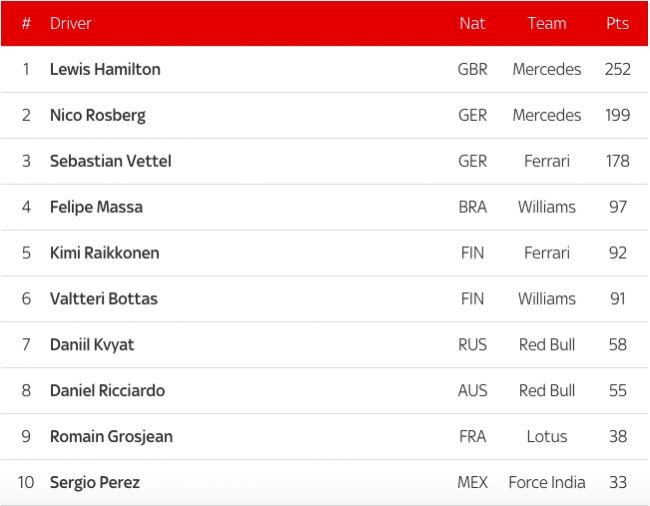Click Daniil Kvyat's name
Viewport: 650px width, 506px height.
pyautogui.click(x=92, y=345)
